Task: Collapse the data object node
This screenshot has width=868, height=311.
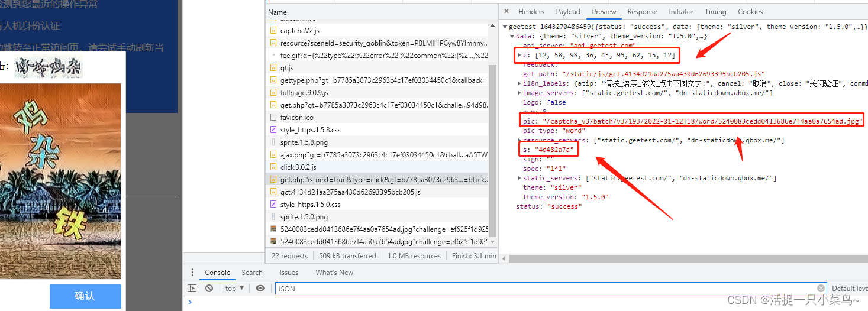Action: 512,36
